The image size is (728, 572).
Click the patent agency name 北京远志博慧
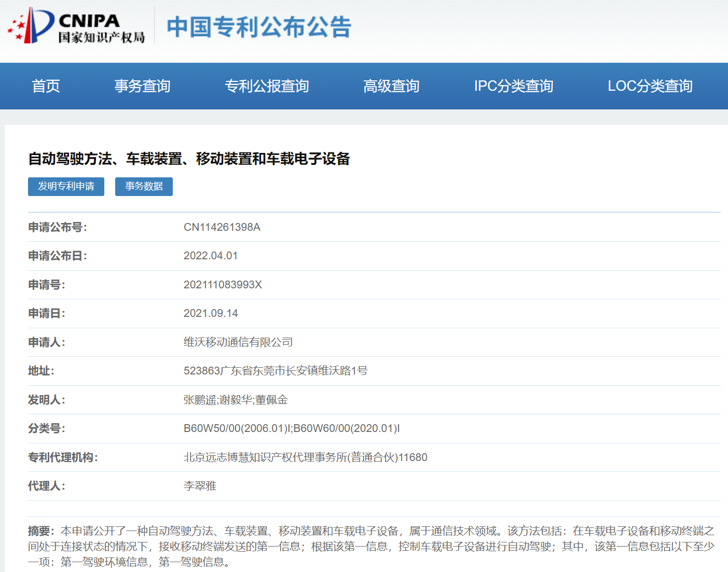[305, 457]
